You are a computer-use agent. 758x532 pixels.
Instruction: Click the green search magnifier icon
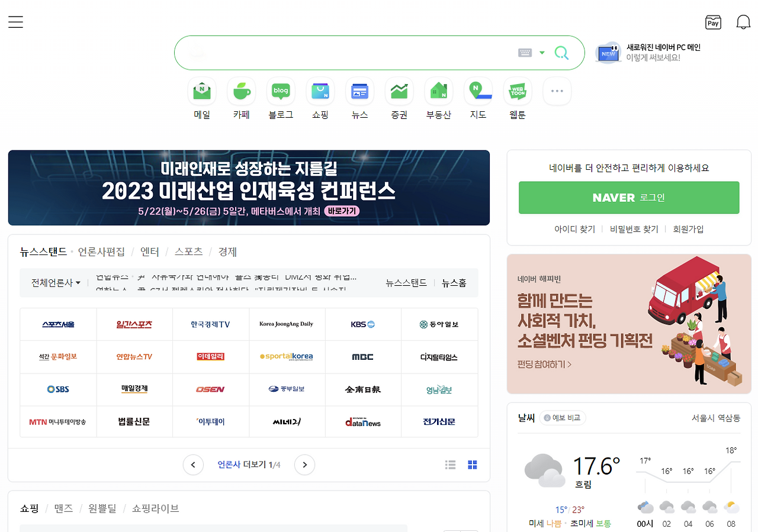click(x=561, y=53)
